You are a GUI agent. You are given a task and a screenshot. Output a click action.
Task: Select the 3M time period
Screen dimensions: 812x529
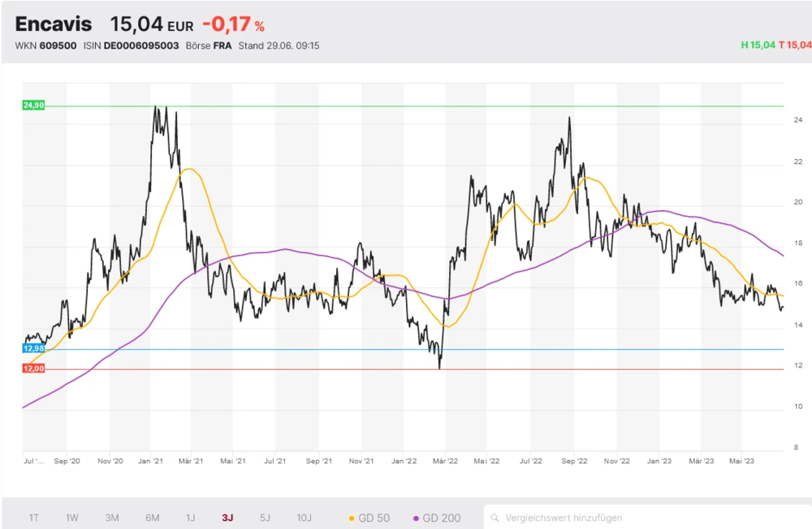pyautogui.click(x=112, y=517)
